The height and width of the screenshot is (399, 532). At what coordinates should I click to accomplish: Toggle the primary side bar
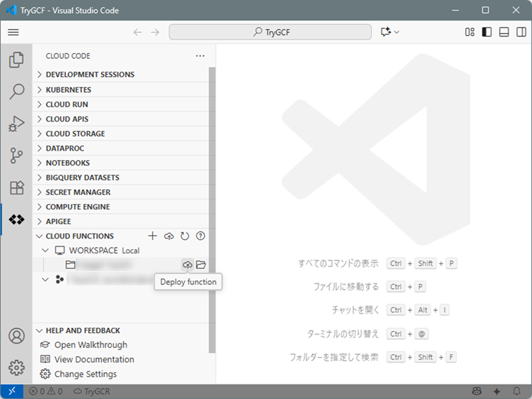[x=487, y=32]
